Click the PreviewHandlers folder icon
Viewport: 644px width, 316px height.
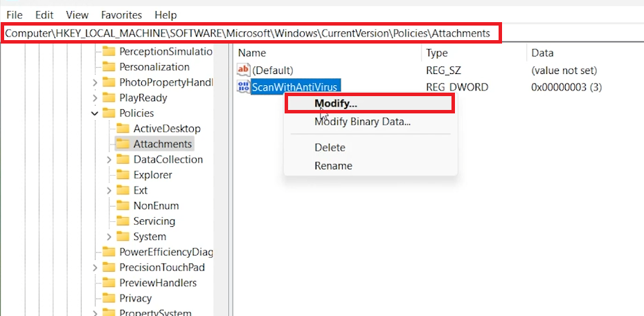pos(109,283)
